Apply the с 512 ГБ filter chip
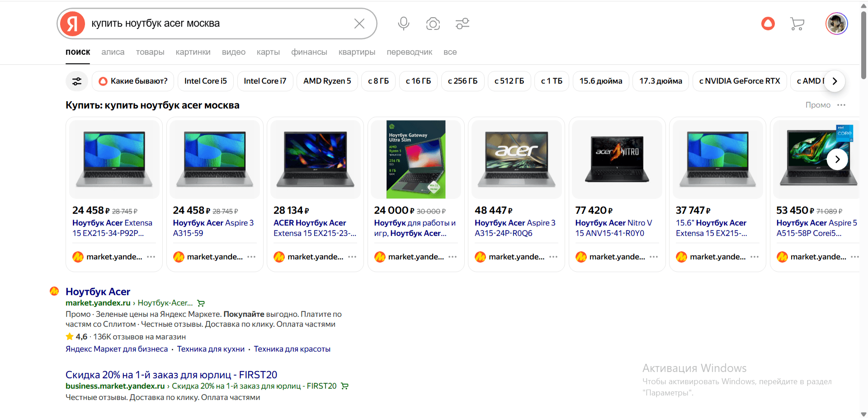 (x=509, y=81)
